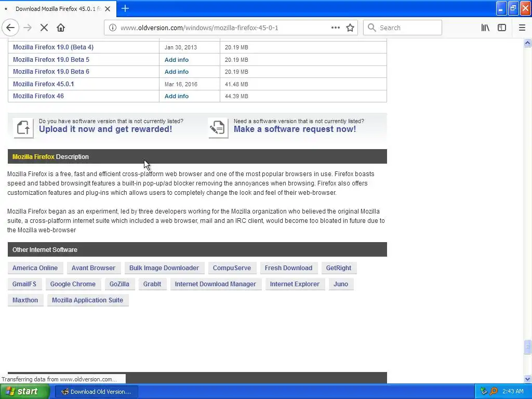
Task: Open Mozilla Firefox 19.0 (Beta 4) link
Action: click(x=54, y=47)
